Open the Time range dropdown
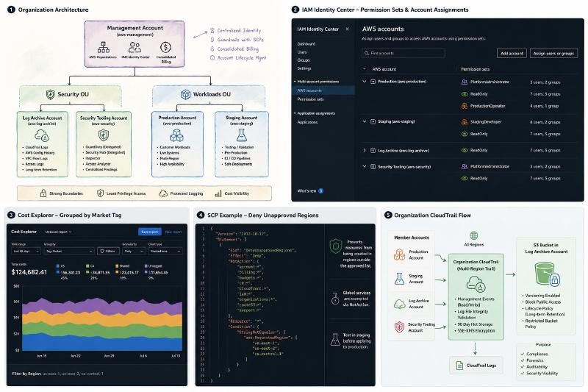Viewport: 588px width, 392px height. click(x=26, y=252)
